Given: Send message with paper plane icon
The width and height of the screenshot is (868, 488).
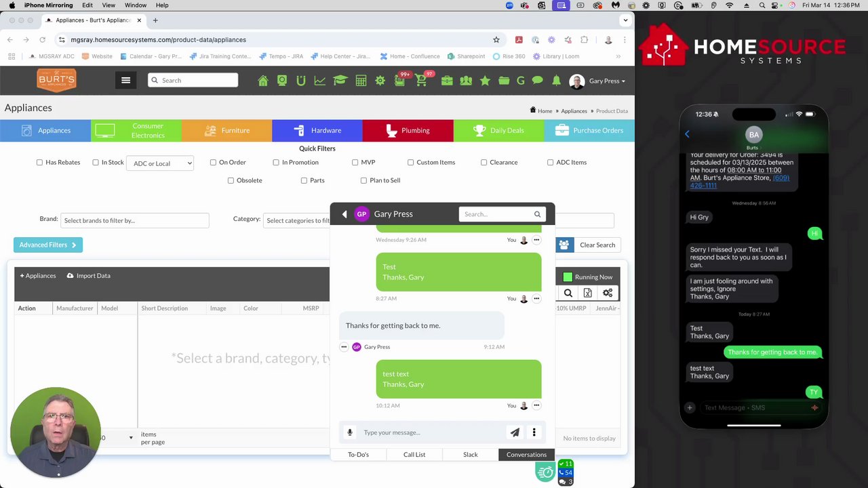Looking at the screenshot, I should coord(515,432).
